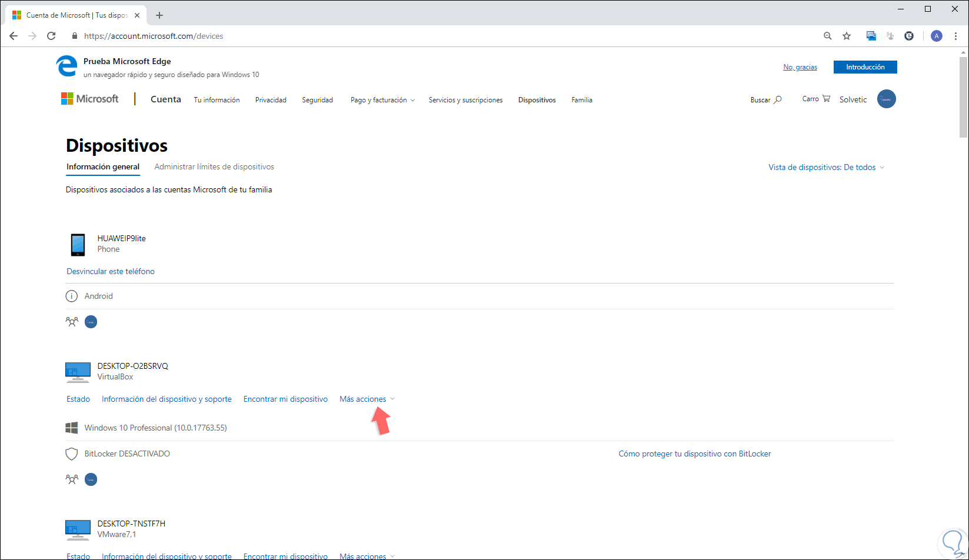
Task: Click the DESKTOP-O2BSRVQ device name
Action: (x=133, y=366)
